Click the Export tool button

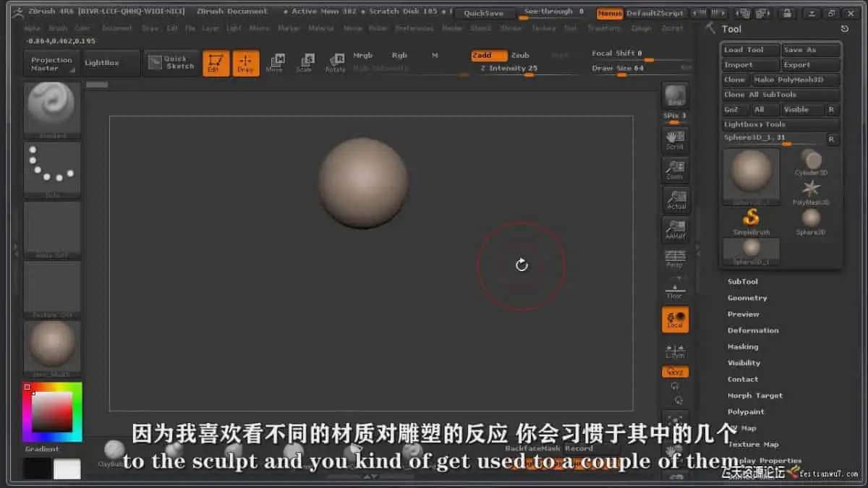811,65
